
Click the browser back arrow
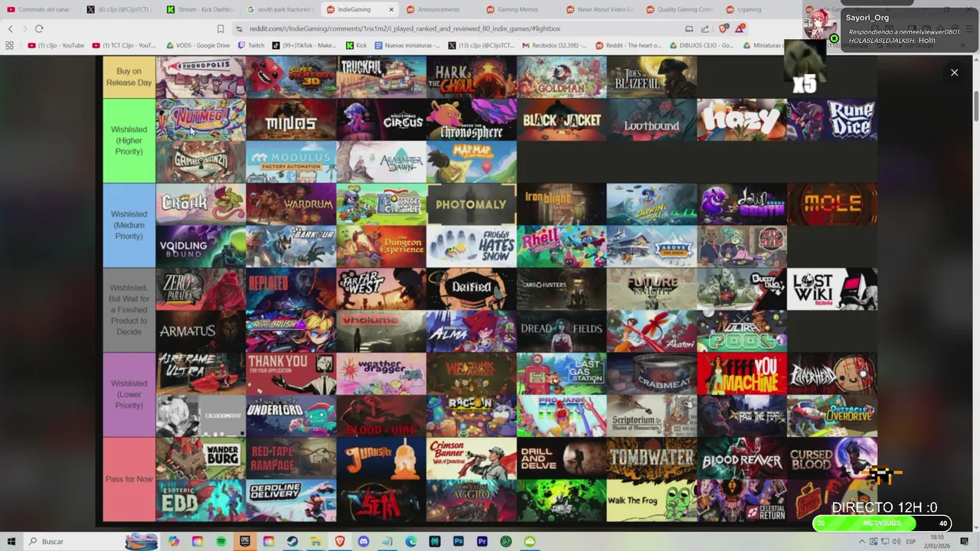tap(10, 28)
